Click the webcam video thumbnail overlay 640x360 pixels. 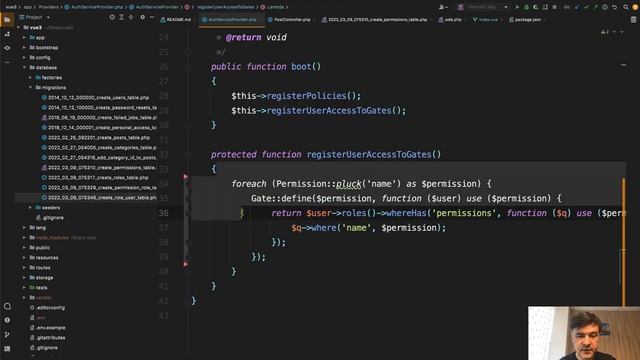click(x=584, y=333)
